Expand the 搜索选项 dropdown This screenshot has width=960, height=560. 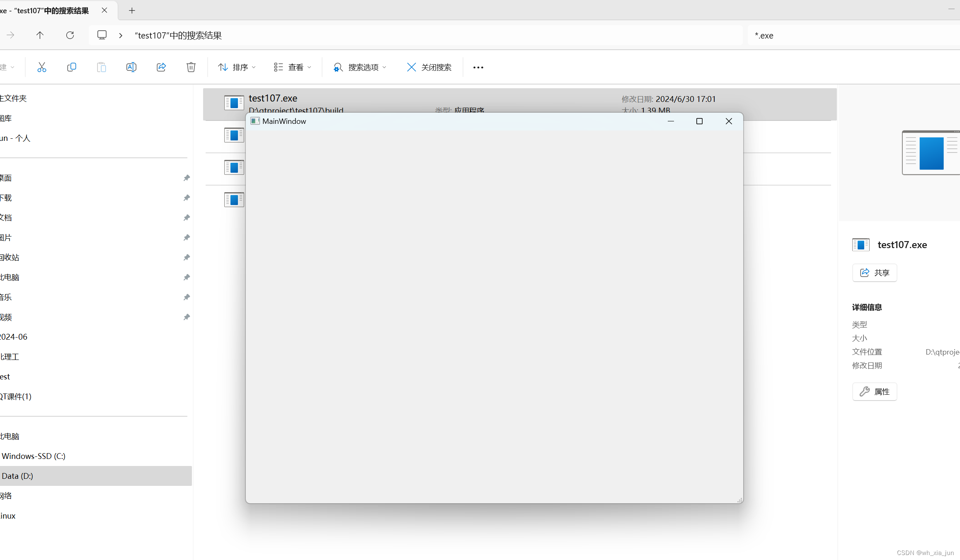[x=360, y=67]
